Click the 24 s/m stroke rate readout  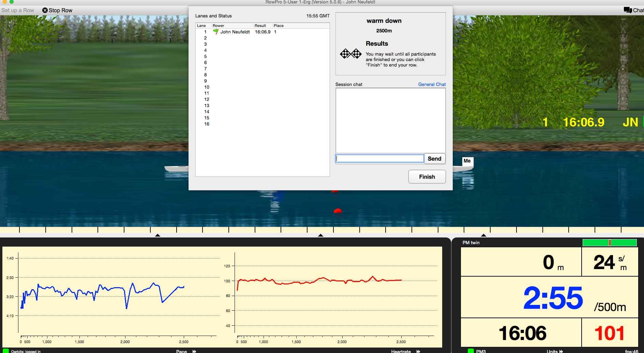click(x=610, y=262)
